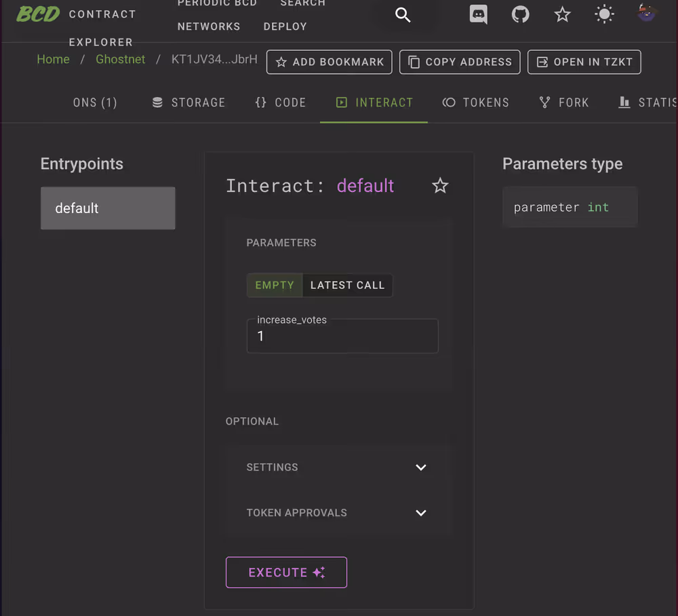The image size is (678, 616).
Task: Switch to the CODE tab
Action: pyautogui.click(x=281, y=102)
